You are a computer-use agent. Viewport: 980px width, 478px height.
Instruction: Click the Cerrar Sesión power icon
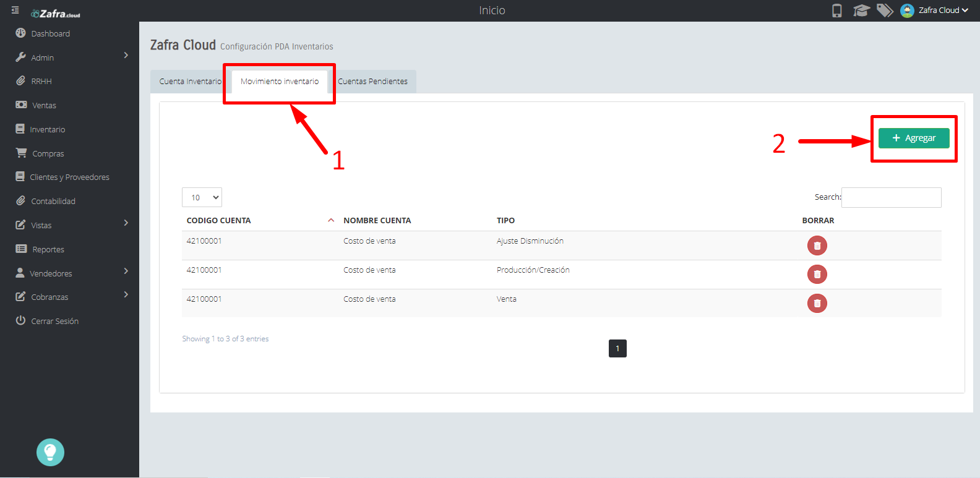pos(20,320)
